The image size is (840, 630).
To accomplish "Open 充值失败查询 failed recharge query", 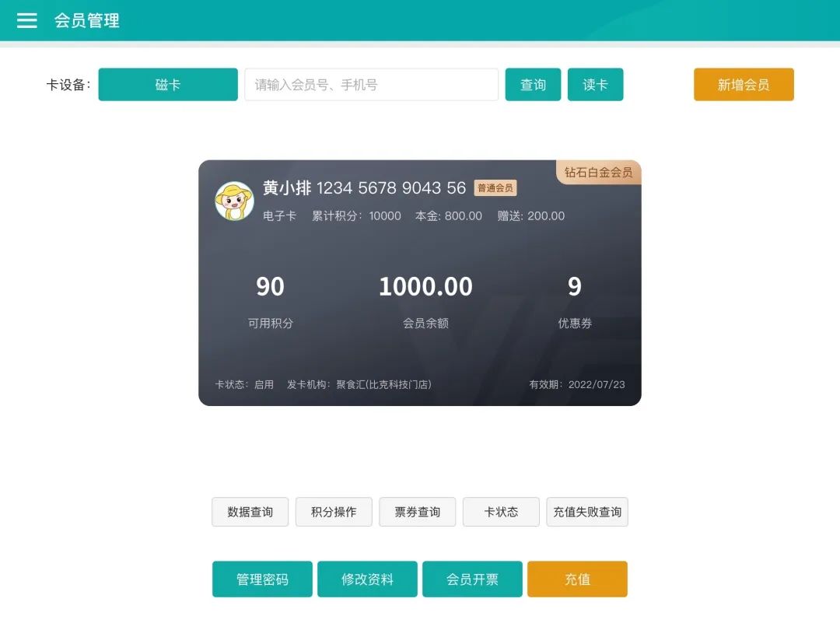I will point(586,512).
